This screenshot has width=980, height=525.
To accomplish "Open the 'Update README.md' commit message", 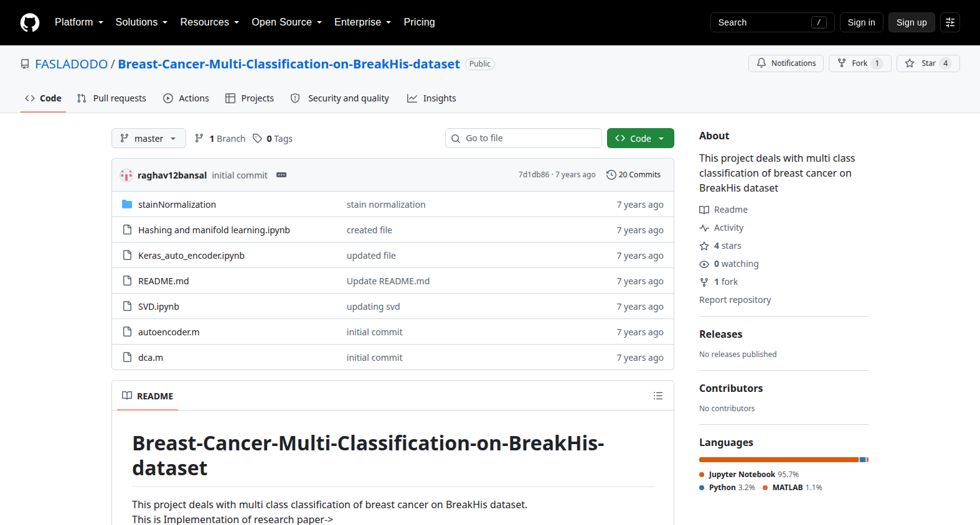I will tap(388, 281).
